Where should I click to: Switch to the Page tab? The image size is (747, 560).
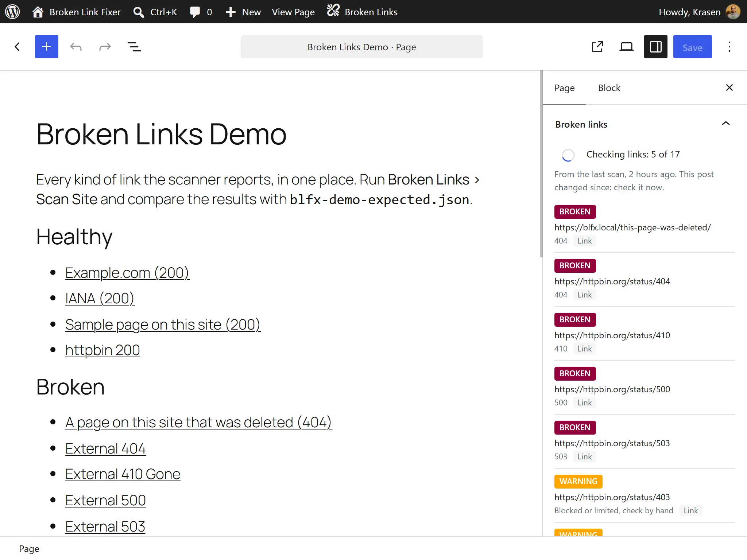564,88
